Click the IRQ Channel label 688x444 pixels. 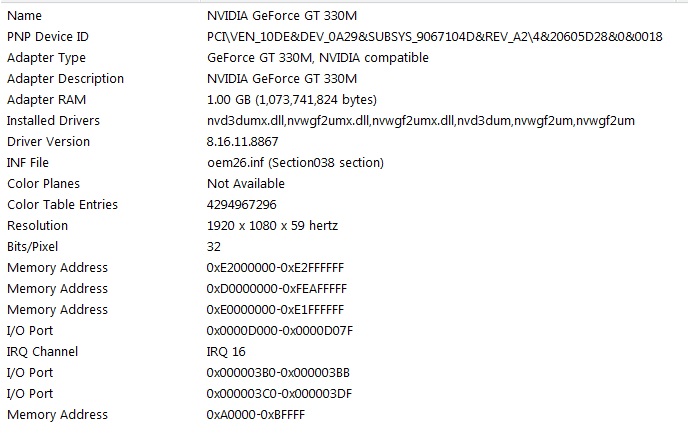coord(43,352)
